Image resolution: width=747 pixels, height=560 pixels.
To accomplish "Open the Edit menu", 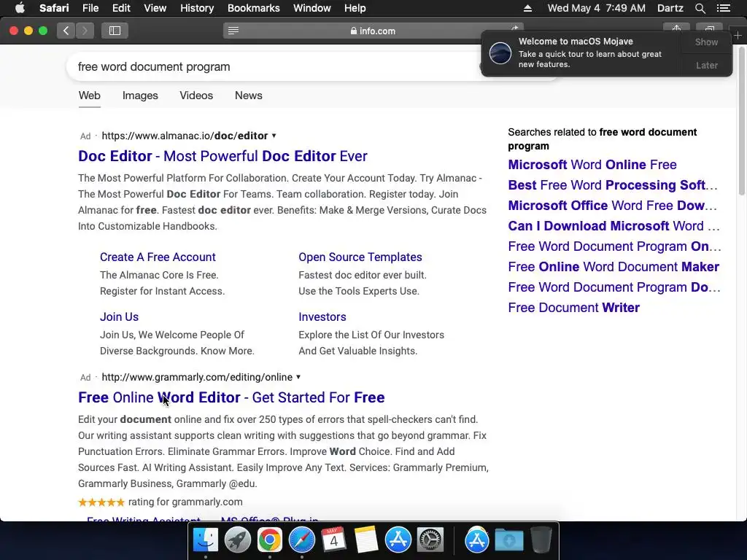I will click(121, 8).
